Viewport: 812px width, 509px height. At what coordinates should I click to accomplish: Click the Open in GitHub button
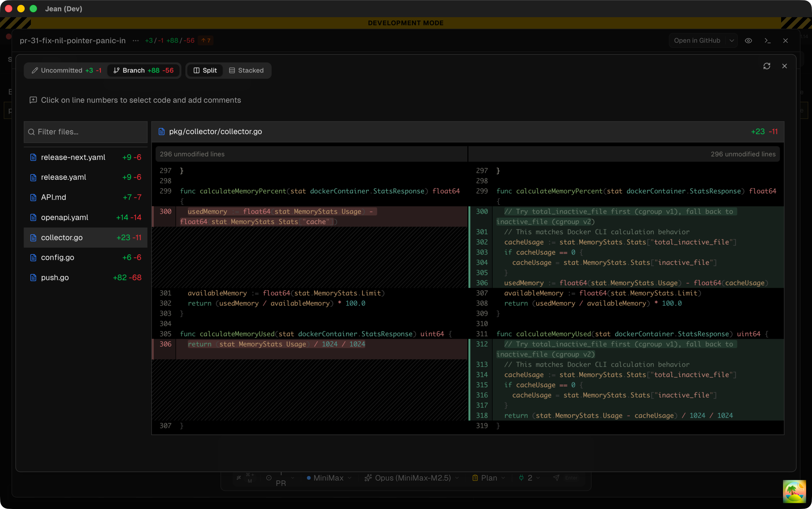pyautogui.click(x=697, y=40)
